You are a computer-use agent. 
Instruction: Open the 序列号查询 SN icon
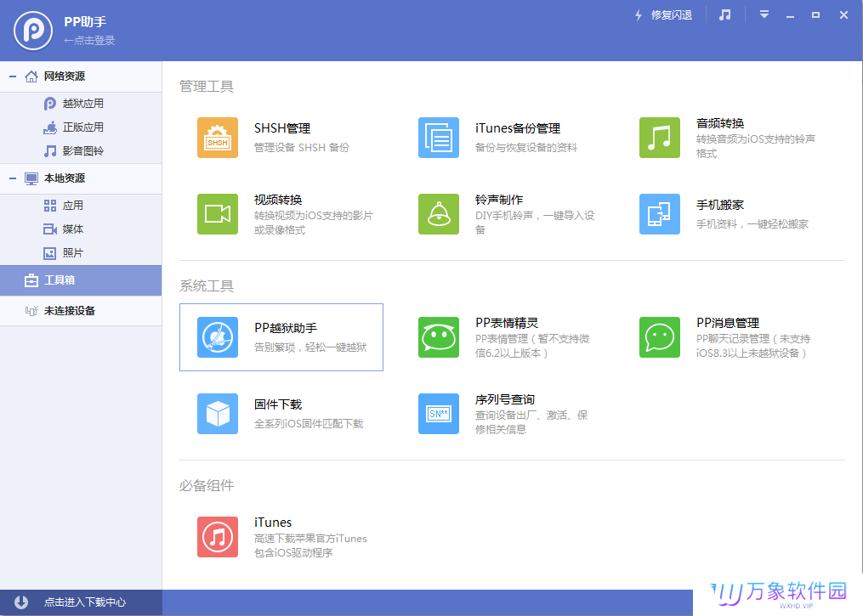[439, 414]
